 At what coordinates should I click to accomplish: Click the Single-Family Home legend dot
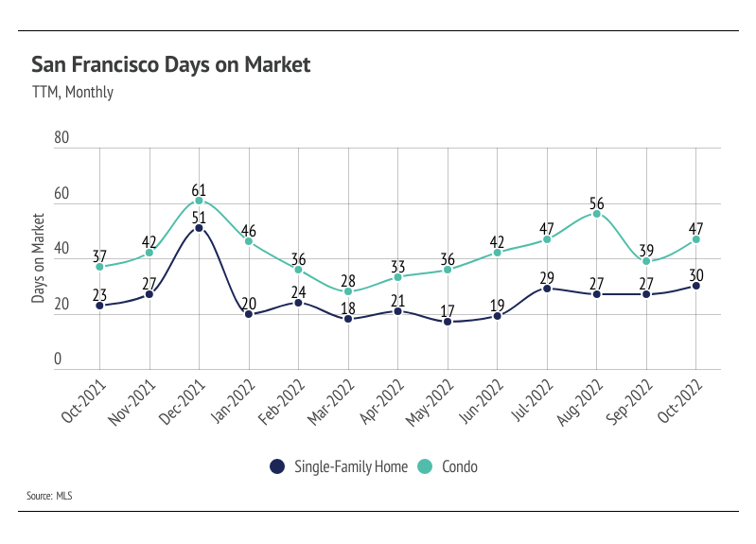(x=277, y=466)
